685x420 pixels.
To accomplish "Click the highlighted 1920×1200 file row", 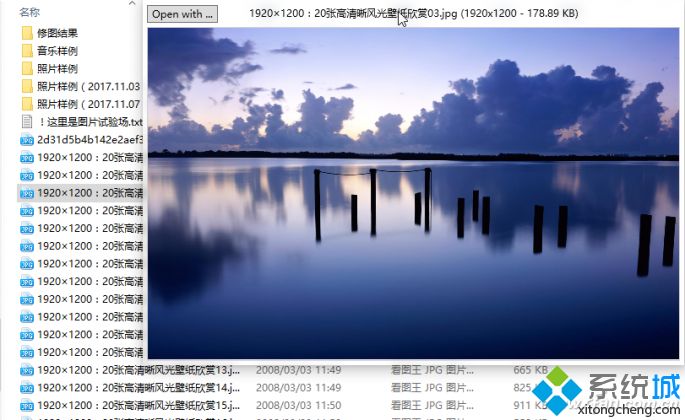I will (80, 193).
